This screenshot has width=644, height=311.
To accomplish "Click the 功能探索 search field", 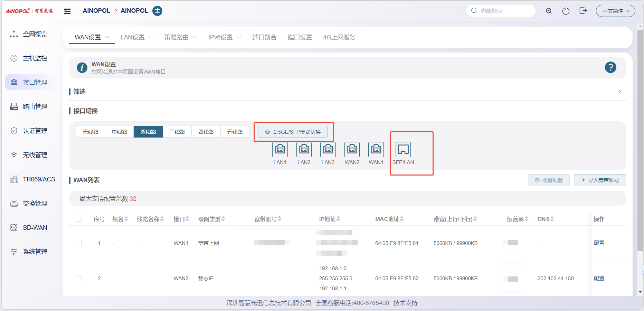I will tap(504, 11).
